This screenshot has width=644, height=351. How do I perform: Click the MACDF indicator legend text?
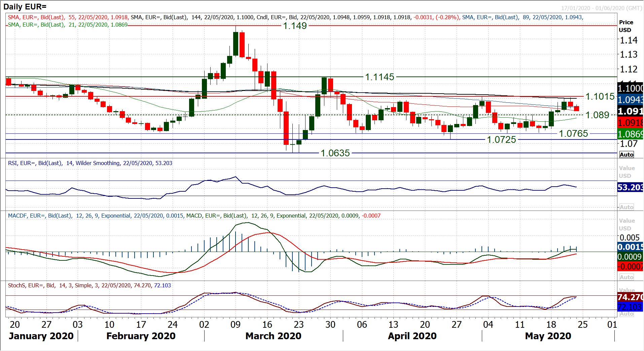click(x=194, y=216)
